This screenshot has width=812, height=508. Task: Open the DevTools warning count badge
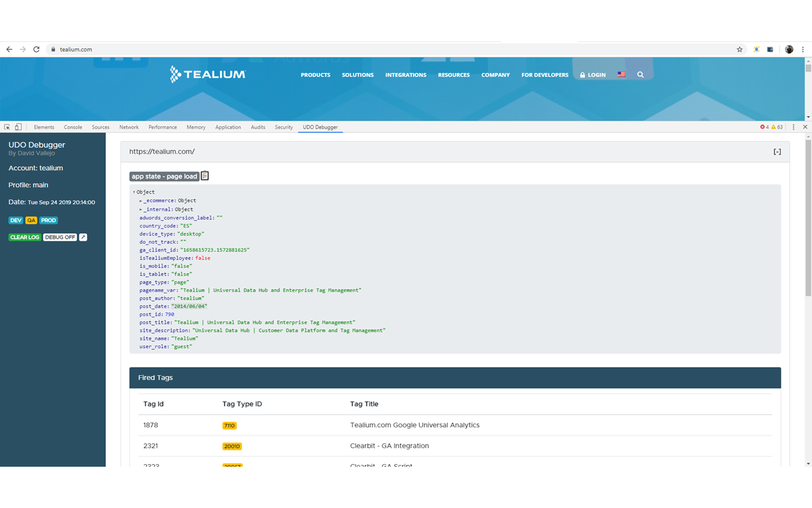[776, 127]
